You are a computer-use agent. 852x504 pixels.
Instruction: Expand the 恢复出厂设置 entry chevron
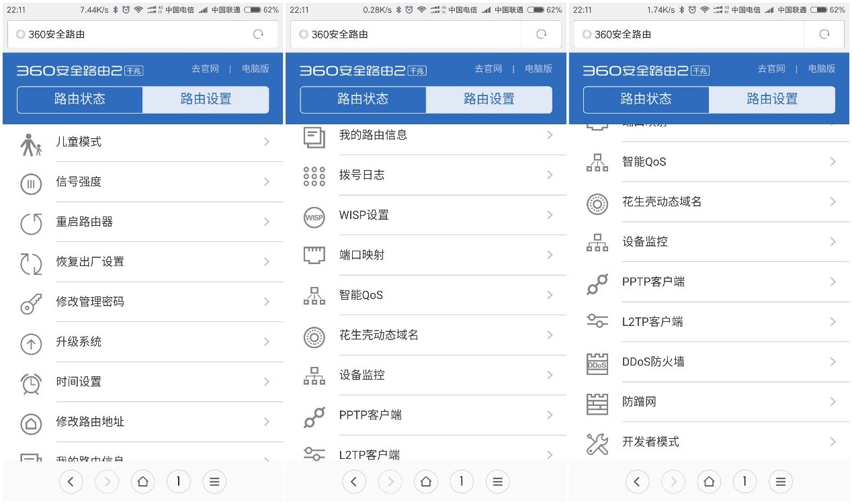pyautogui.click(x=267, y=262)
